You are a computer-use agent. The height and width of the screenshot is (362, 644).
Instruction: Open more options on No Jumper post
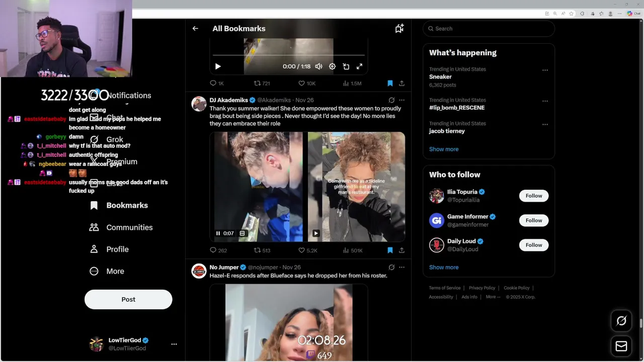(401, 267)
